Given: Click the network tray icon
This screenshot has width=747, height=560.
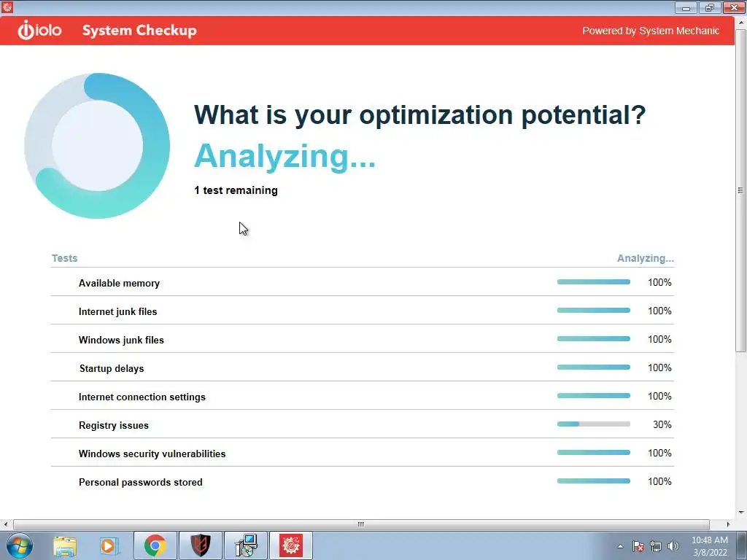Looking at the screenshot, I should click(656, 546).
